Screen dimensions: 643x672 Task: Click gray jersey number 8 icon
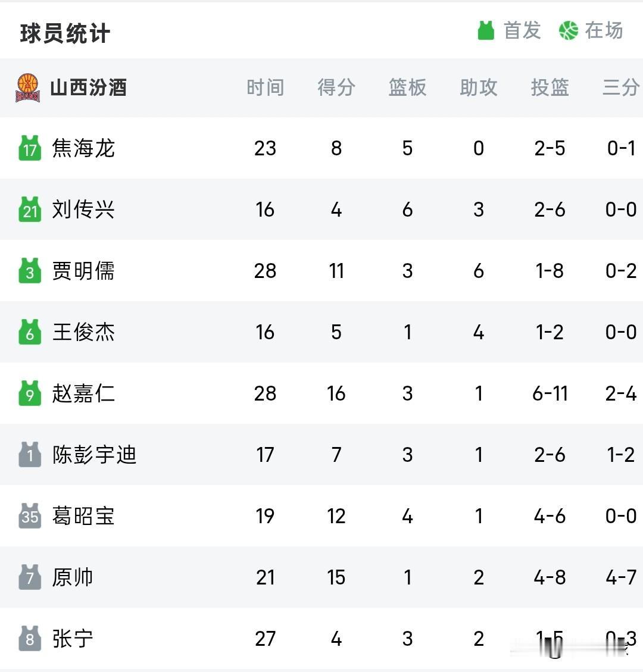click(30, 639)
